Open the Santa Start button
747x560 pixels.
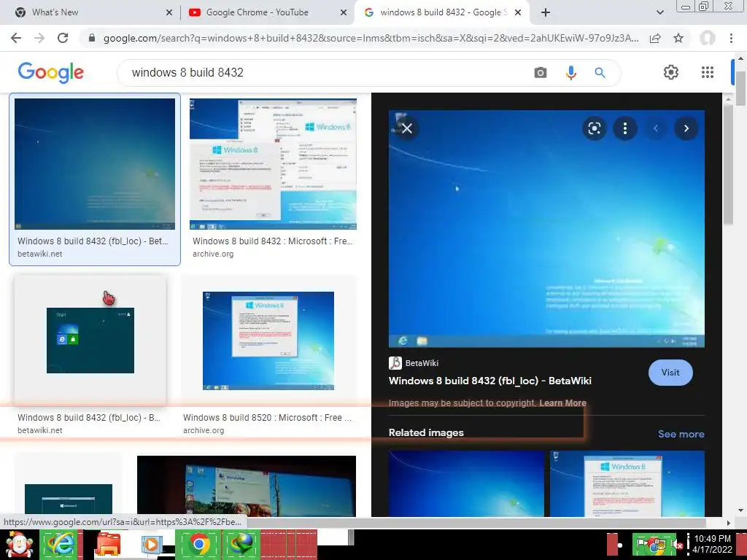18,545
